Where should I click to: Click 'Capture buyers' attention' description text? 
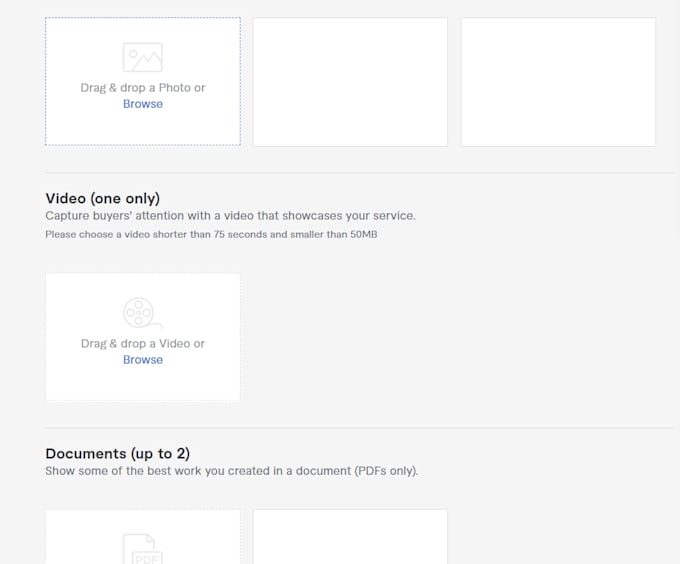pos(230,216)
